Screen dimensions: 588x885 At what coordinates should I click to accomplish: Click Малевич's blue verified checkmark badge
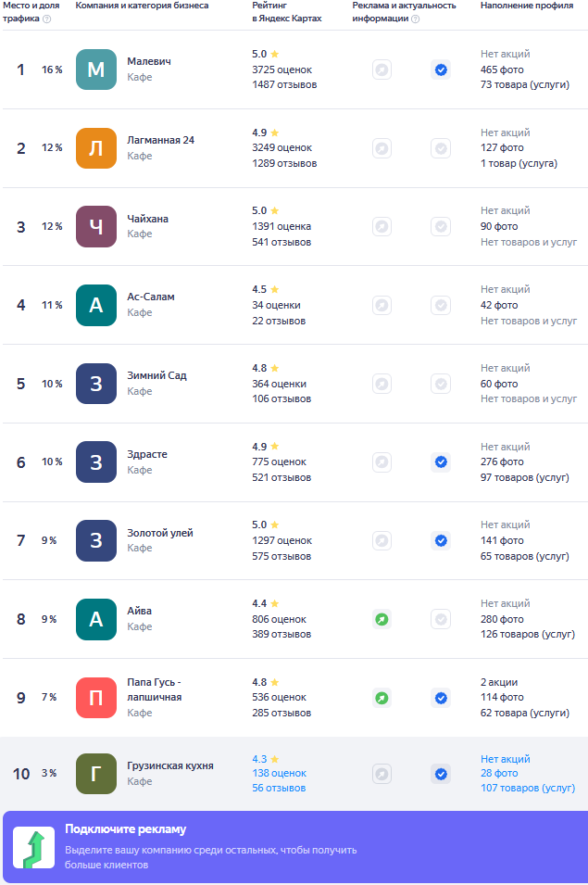click(441, 70)
